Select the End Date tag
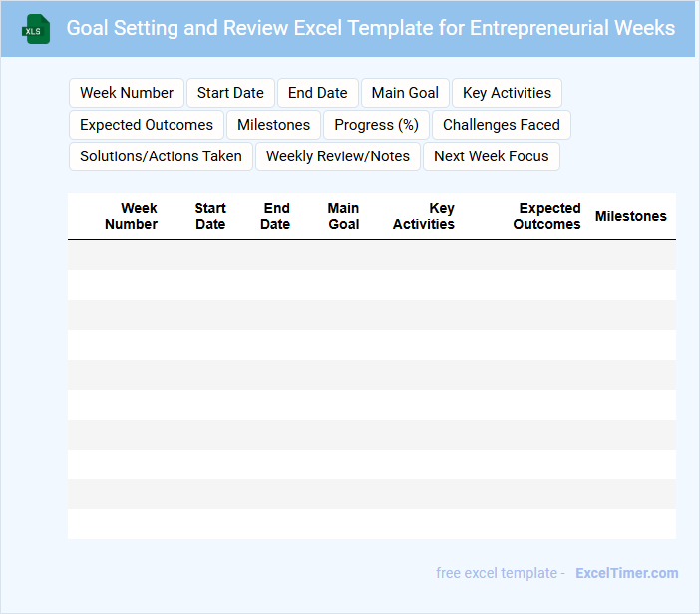The height and width of the screenshot is (614, 700). pos(318,93)
